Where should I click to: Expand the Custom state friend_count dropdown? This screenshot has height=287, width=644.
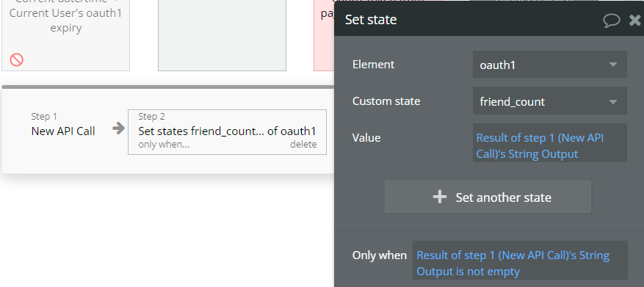[549, 101]
